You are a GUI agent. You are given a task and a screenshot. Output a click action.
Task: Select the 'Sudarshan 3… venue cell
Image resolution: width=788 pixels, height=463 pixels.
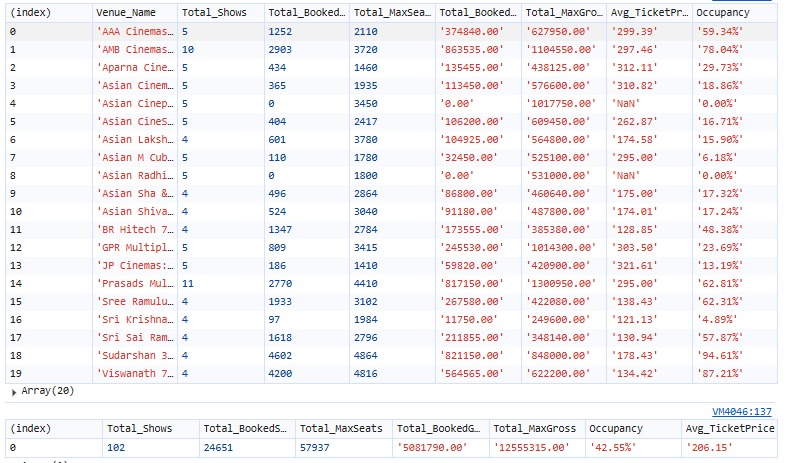tap(135, 355)
